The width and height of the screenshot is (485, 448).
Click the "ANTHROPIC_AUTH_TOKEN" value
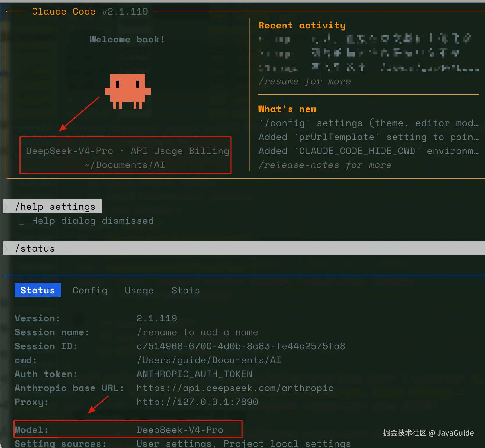[x=195, y=374]
